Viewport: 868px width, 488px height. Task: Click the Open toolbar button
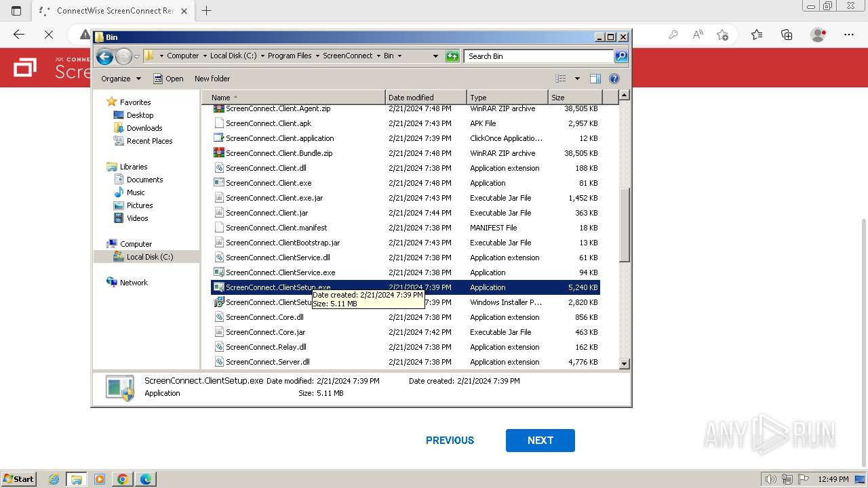click(168, 79)
